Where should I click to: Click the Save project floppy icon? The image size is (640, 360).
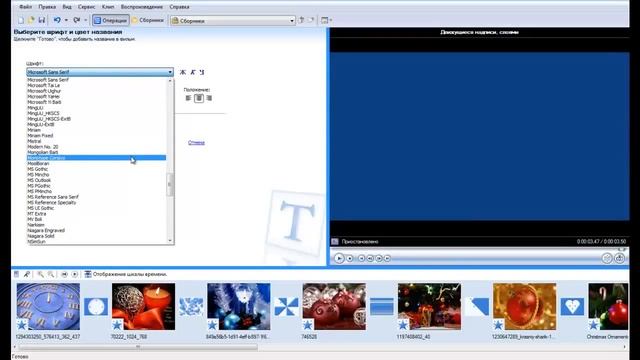(42, 20)
